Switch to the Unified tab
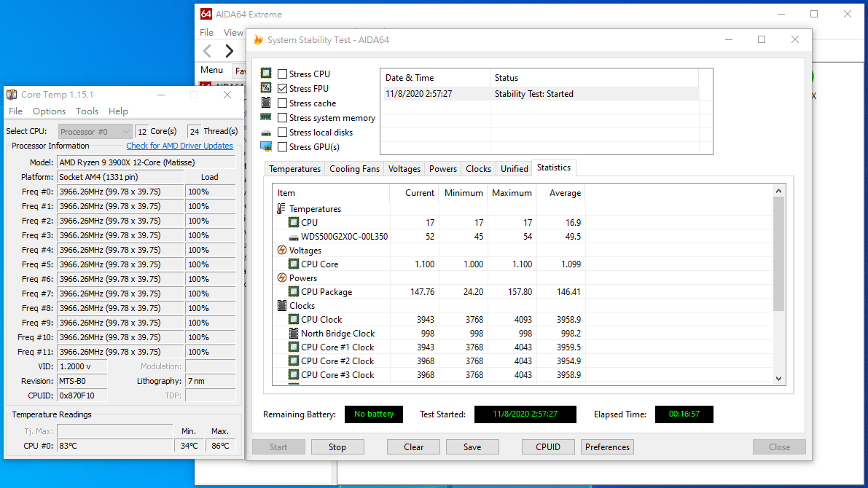Image resolution: width=868 pixels, height=488 pixels. point(515,169)
